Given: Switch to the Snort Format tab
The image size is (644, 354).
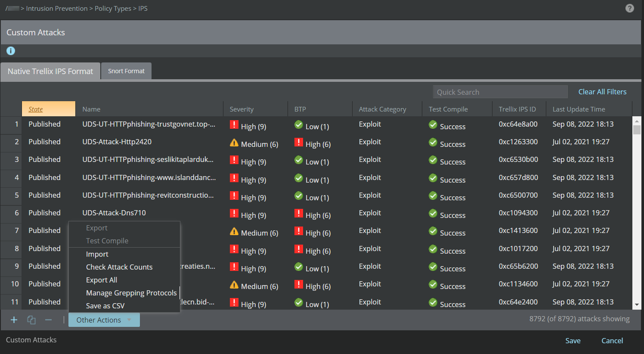Looking at the screenshot, I should pos(126,71).
